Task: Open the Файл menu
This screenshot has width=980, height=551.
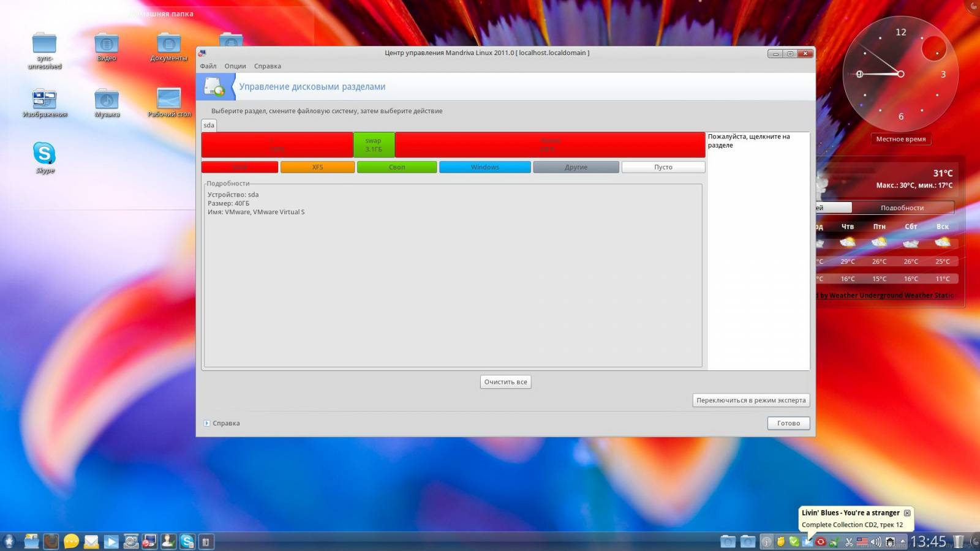Action: pos(208,66)
